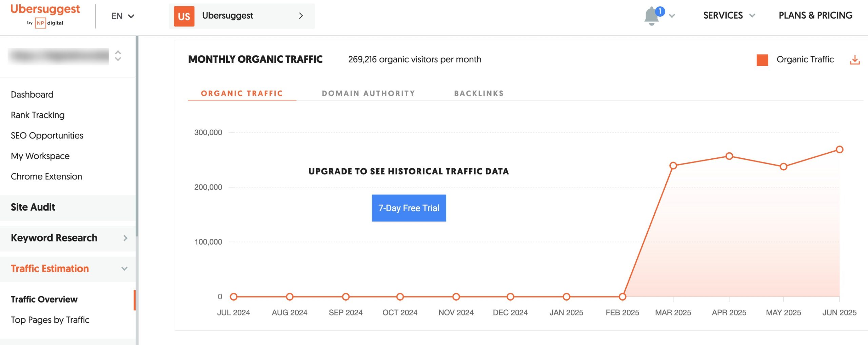Click the sidebar scrollbar
Viewport: 868px width, 345px height.
tap(137, 136)
